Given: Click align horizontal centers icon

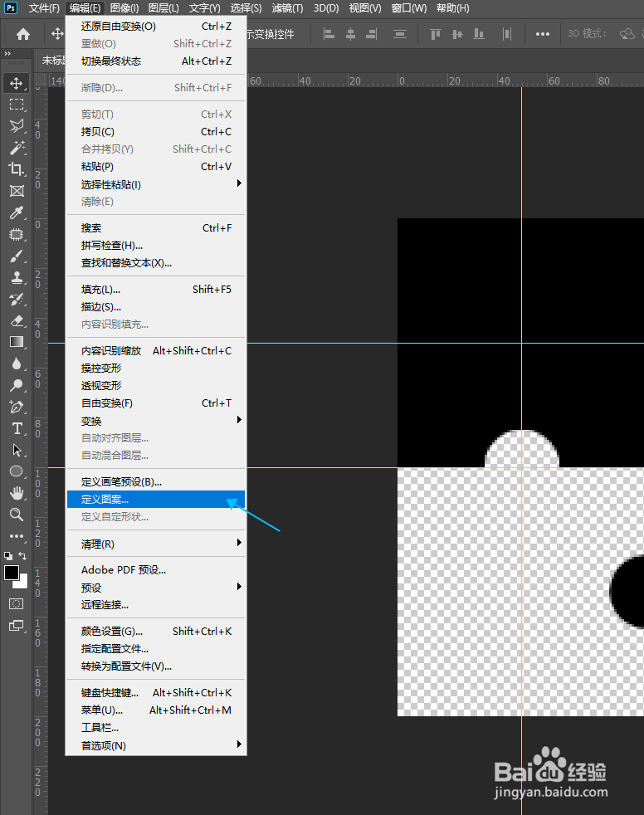Looking at the screenshot, I should click(351, 34).
